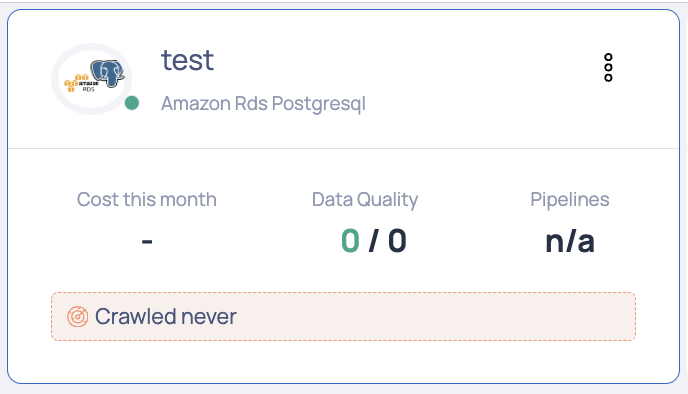
Task: Click the blue elephant PostgreSQL icon
Action: [x=108, y=73]
